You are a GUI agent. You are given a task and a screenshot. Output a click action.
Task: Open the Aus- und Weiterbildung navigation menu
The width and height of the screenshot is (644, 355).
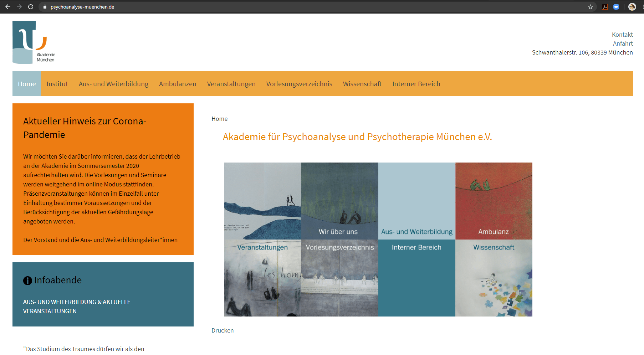113,84
